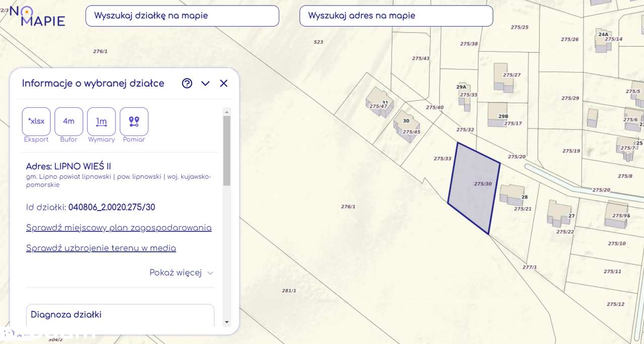The width and height of the screenshot is (644, 344).
Task: Select parcel 275/40 label
Action: coord(435,107)
